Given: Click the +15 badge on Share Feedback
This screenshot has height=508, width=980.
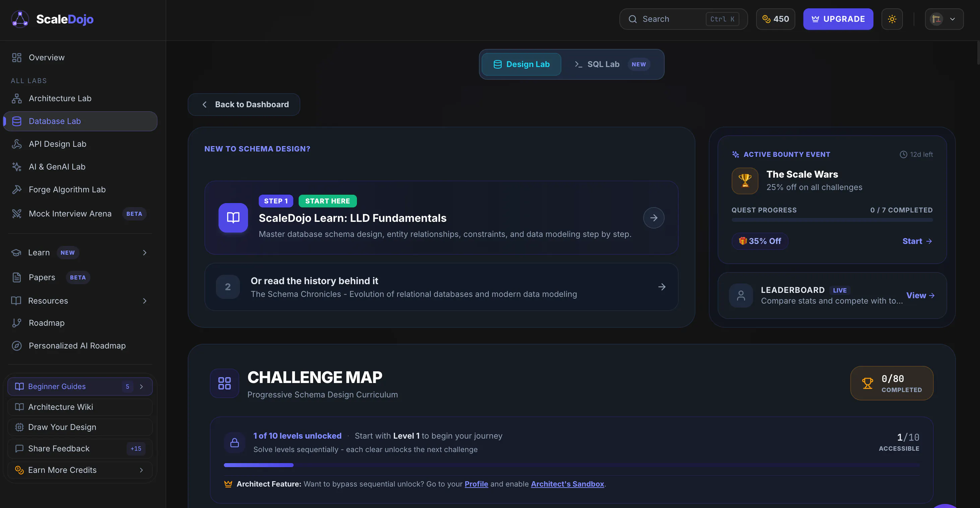Looking at the screenshot, I should pyautogui.click(x=136, y=449).
